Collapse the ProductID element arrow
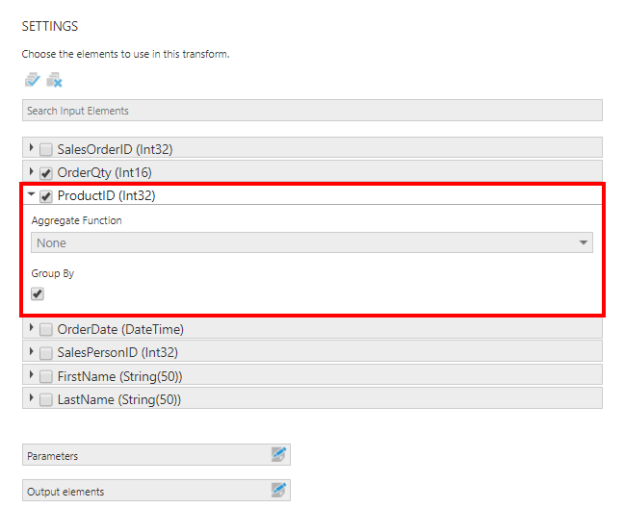Image resolution: width=624 pixels, height=508 pixels. [x=31, y=195]
